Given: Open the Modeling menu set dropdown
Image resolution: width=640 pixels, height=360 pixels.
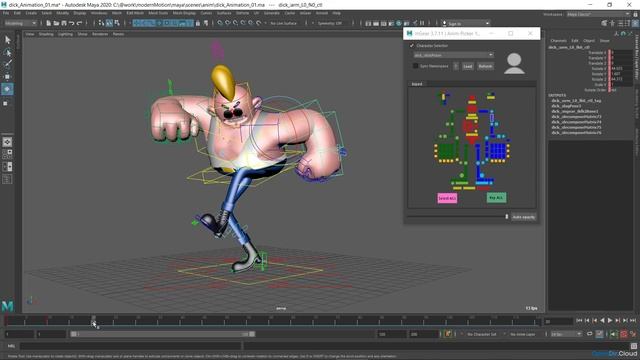Looking at the screenshot, I should (x=20, y=23).
